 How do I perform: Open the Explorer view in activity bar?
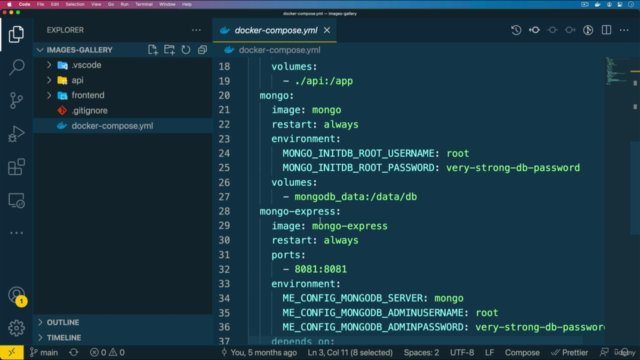pyautogui.click(x=16, y=34)
